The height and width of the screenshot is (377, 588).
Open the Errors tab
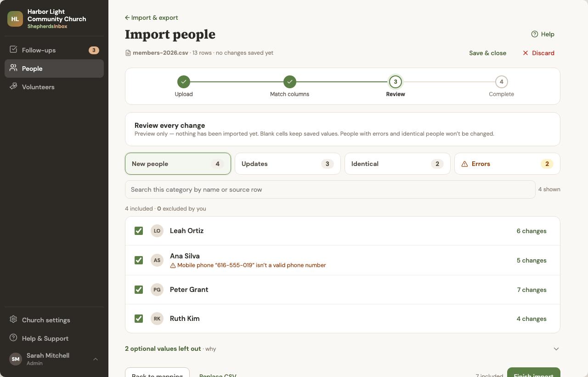pyautogui.click(x=507, y=164)
